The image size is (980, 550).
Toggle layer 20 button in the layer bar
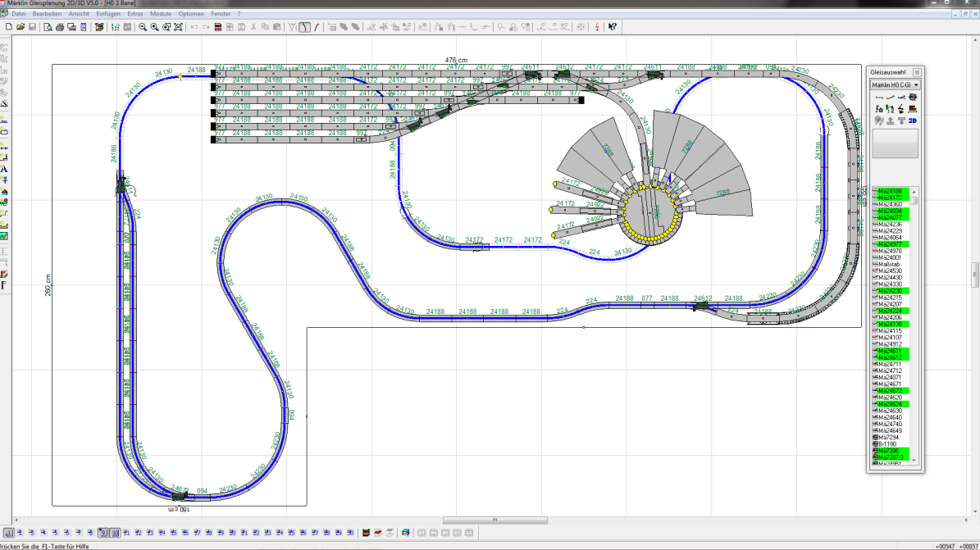[233, 533]
